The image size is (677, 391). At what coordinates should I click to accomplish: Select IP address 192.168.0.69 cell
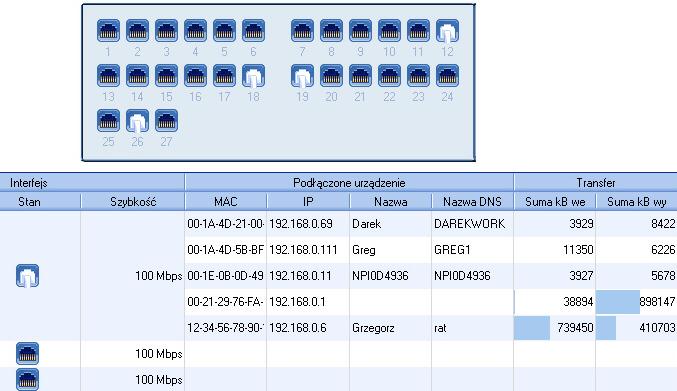pyautogui.click(x=308, y=224)
